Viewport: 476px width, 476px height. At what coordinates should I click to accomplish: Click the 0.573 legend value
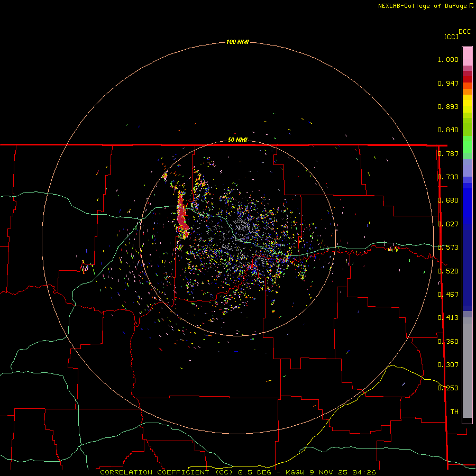(448, 248)
